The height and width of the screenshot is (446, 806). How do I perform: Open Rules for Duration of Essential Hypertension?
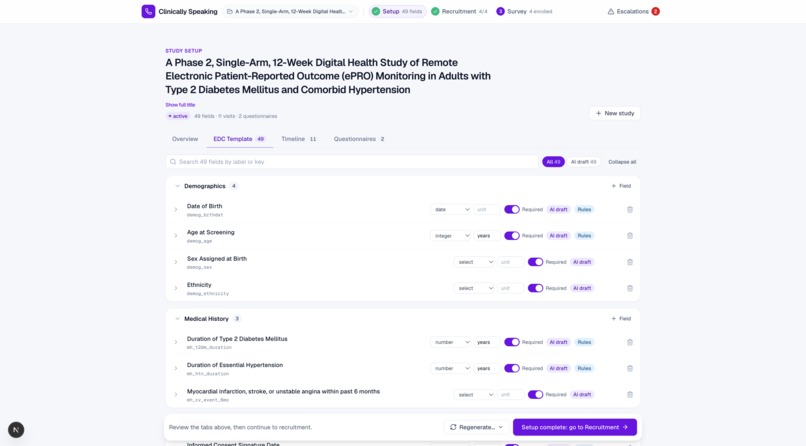coord(584,368)
